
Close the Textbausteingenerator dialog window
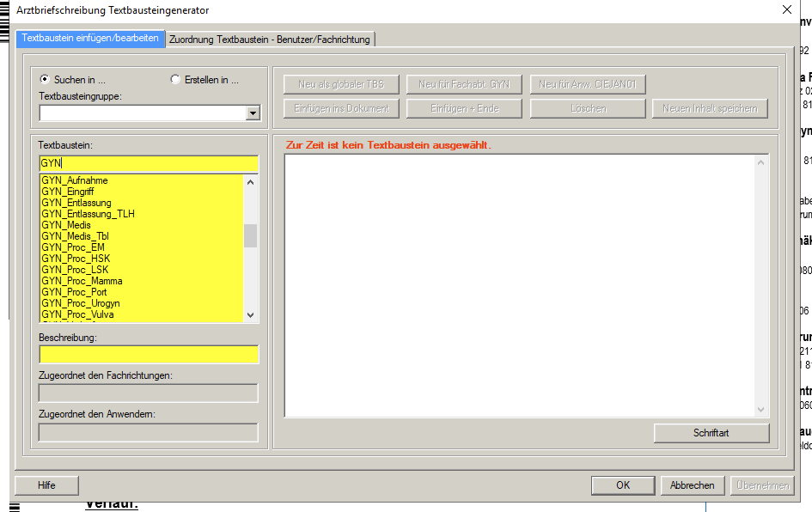point(786,10)
